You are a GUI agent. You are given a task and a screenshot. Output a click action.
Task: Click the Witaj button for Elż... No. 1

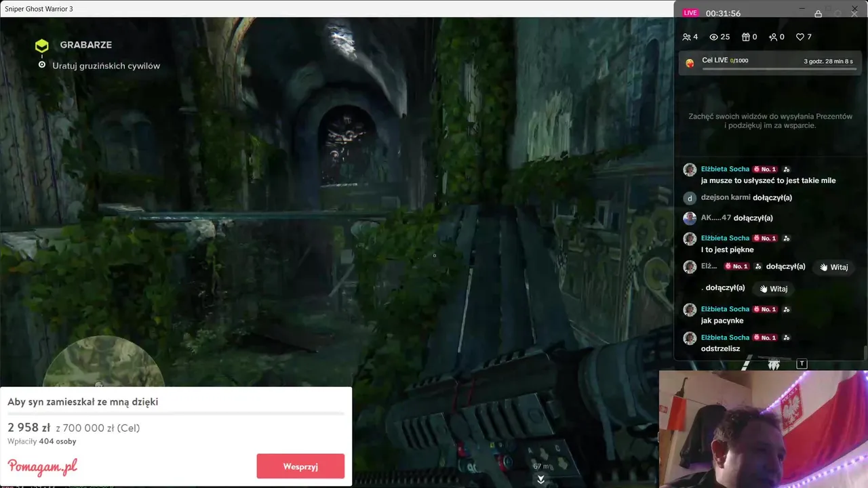click(833, 267)
